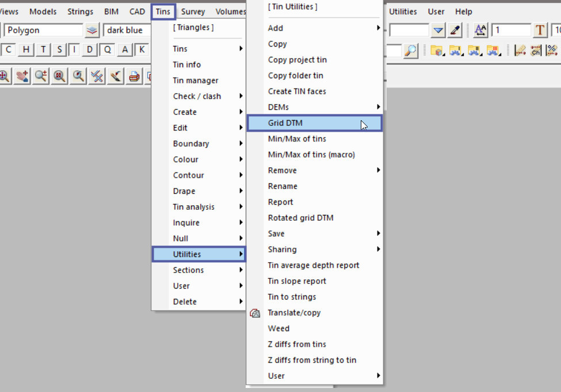Viewport: 561px width, 392px height.
Task: Click the pan hand tool icon
Action: coord(22,75)
